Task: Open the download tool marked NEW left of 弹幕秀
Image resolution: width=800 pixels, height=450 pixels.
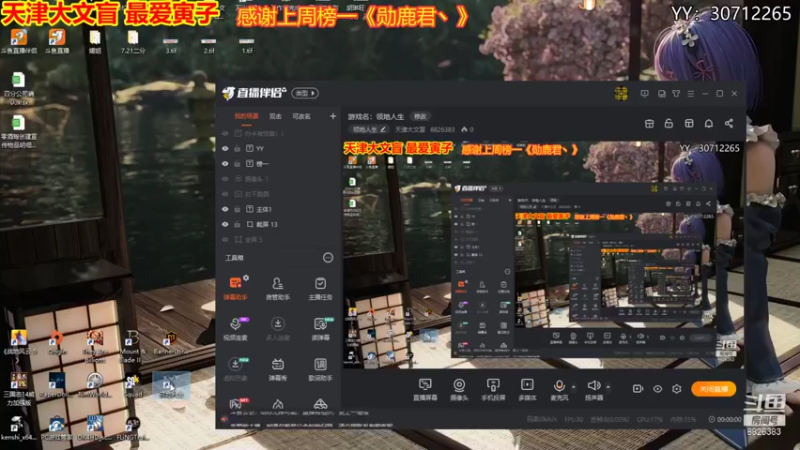Action: (x=235, y=369)
